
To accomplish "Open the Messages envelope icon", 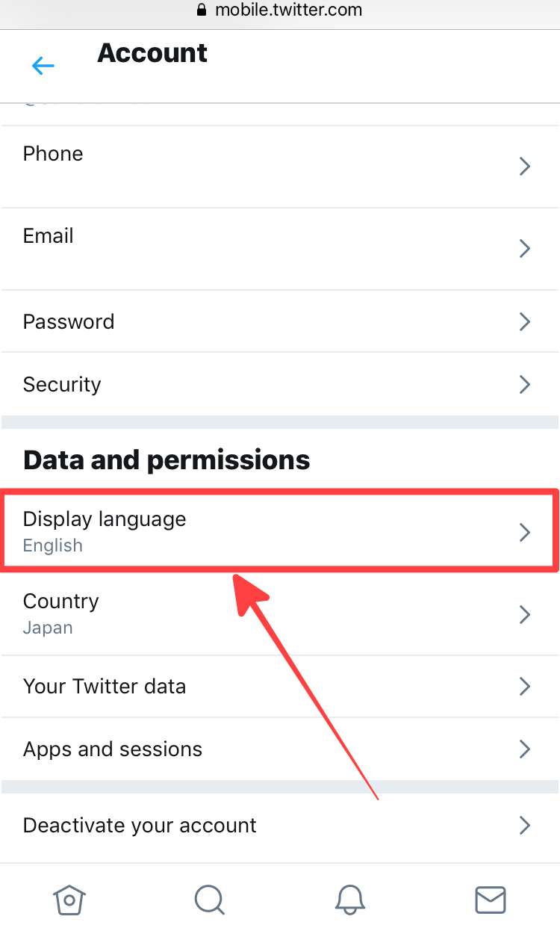I will tap(490, 899).
